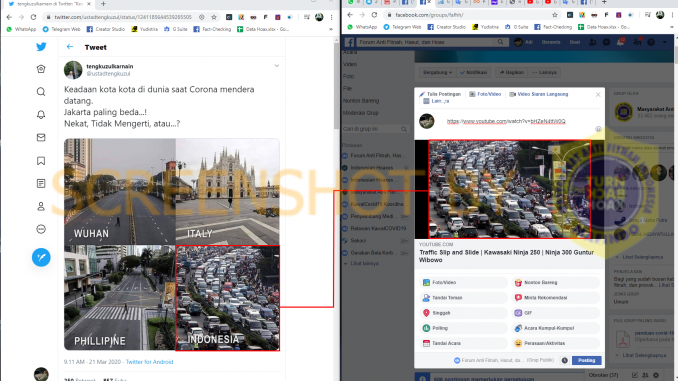Click Facebook search field magnifier icon
This screenshot has width=678, height=381.
(500, 42)
